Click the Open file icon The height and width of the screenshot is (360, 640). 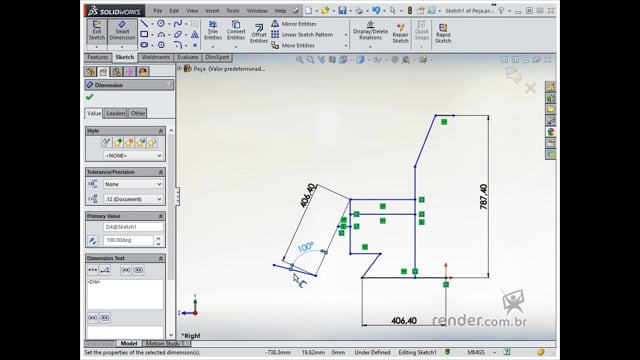coord(325,11)
